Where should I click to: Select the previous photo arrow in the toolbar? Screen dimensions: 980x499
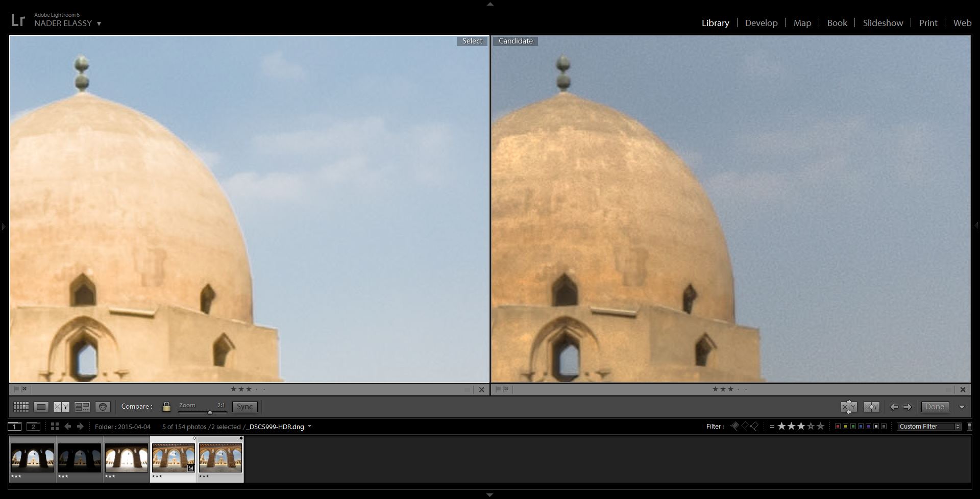[894, 407]
